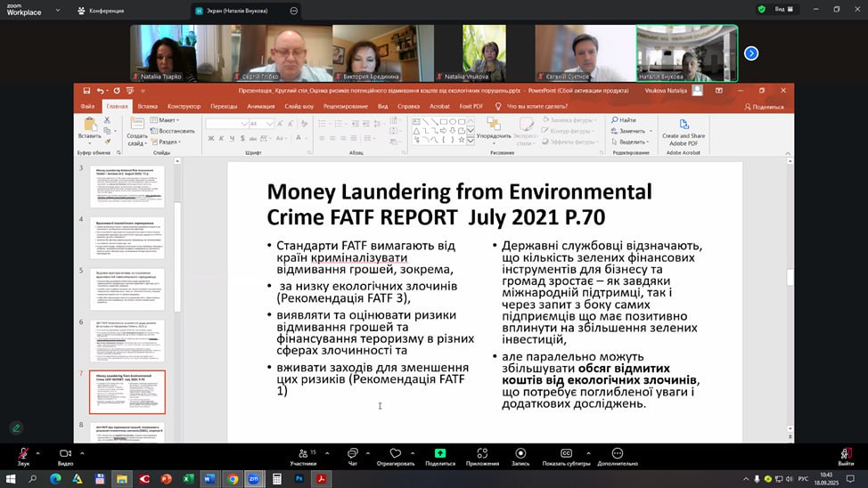Open the Дополнительно more options menu

pos(618,453)
